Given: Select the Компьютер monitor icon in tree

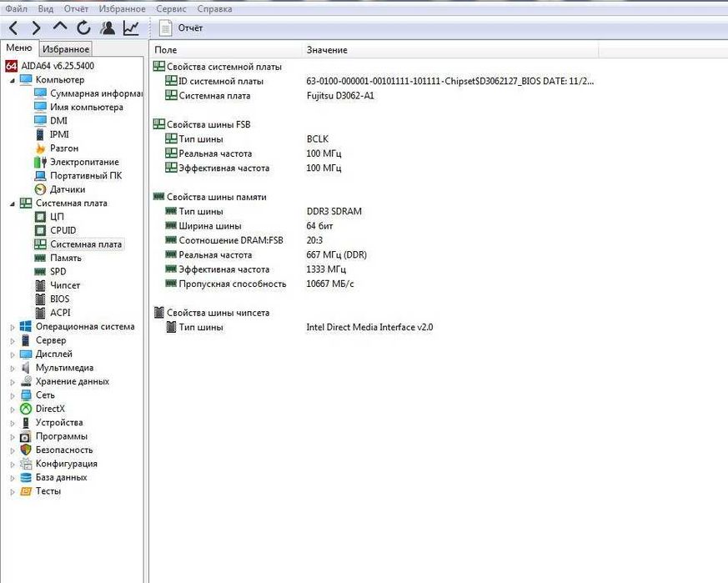Looking at the screenshot, I should click(26, 80).
